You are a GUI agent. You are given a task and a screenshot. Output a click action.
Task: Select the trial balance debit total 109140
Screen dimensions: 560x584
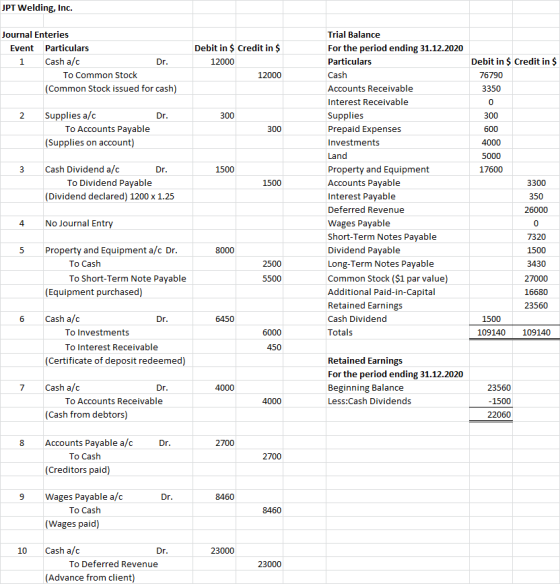[491, 333]
